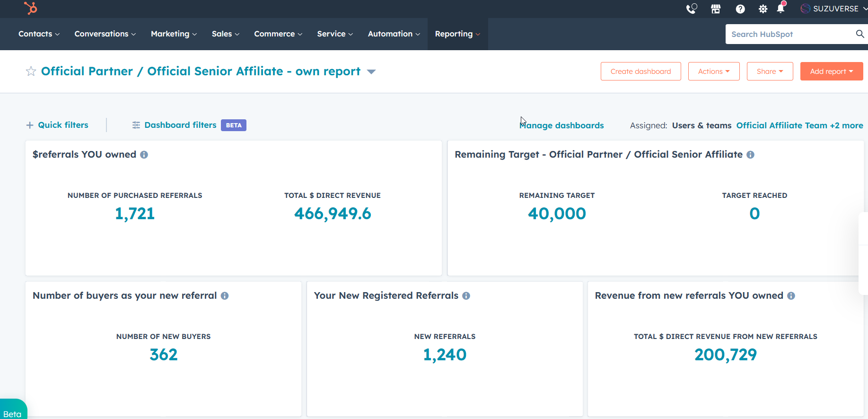
Task: Open the Contacts menu
Action: (39, 34)
